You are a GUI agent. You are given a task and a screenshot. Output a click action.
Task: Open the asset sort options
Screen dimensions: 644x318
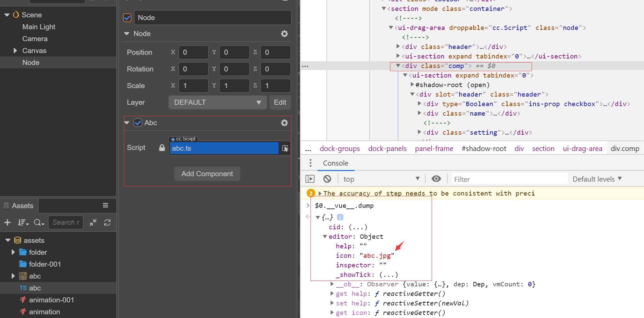(23, 222)
